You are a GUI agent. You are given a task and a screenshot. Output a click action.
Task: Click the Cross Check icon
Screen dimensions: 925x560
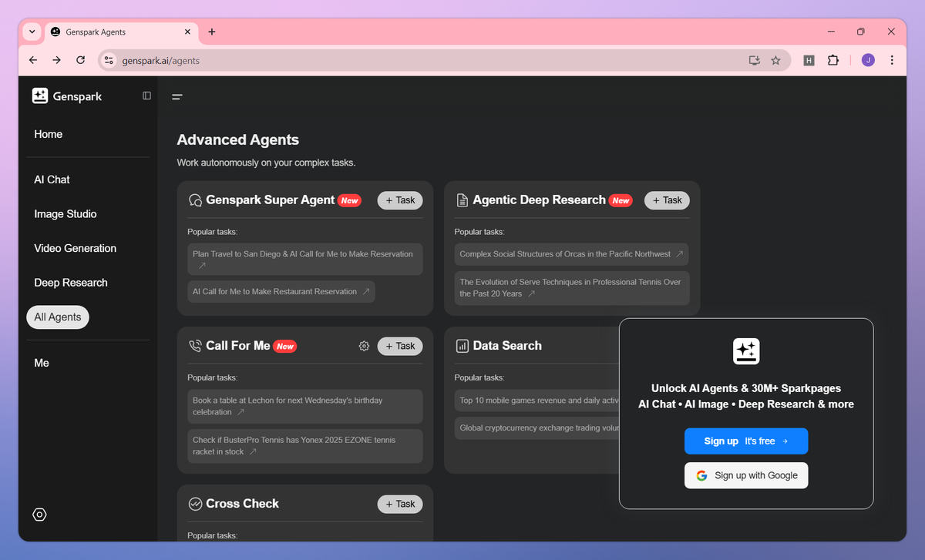pyautogui.click(x=195, y=504)
